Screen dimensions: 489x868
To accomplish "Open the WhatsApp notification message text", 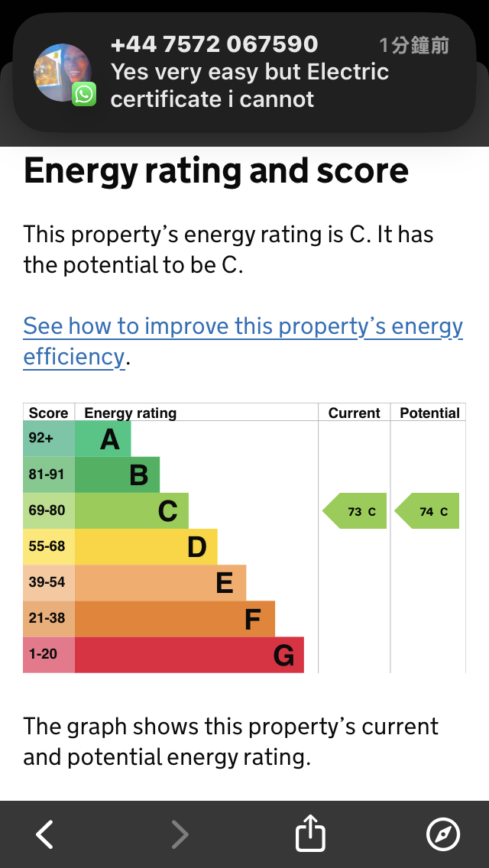I will [x=250, y=86].
